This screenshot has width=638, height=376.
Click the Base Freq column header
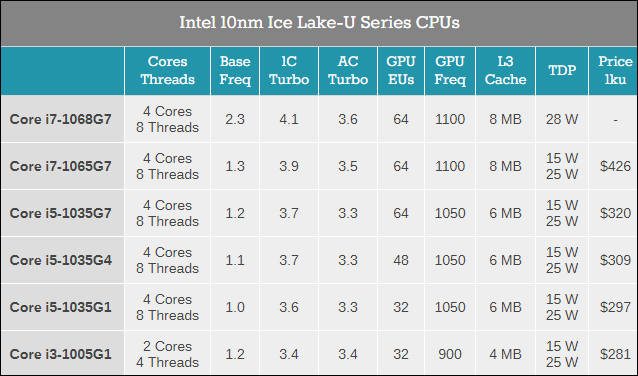pos(235,70)
